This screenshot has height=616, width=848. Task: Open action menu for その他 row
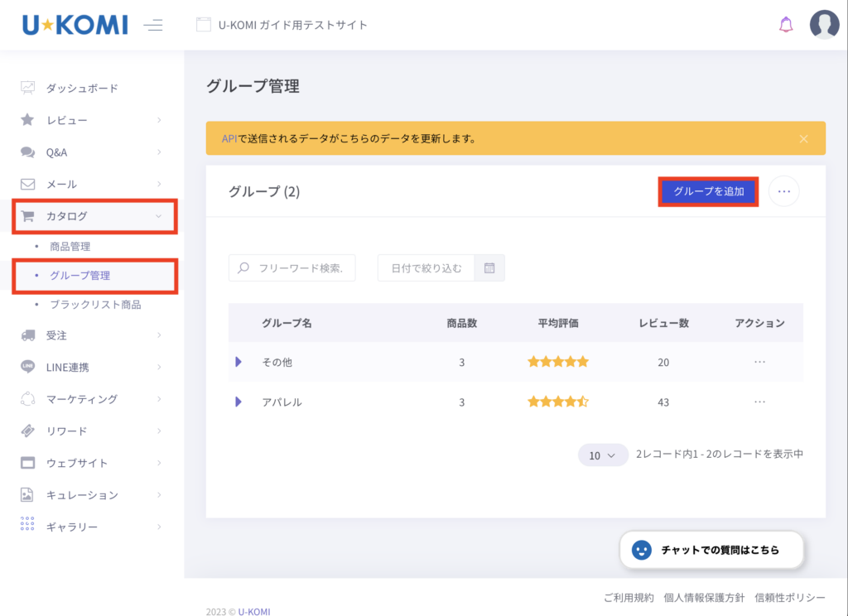759,362
